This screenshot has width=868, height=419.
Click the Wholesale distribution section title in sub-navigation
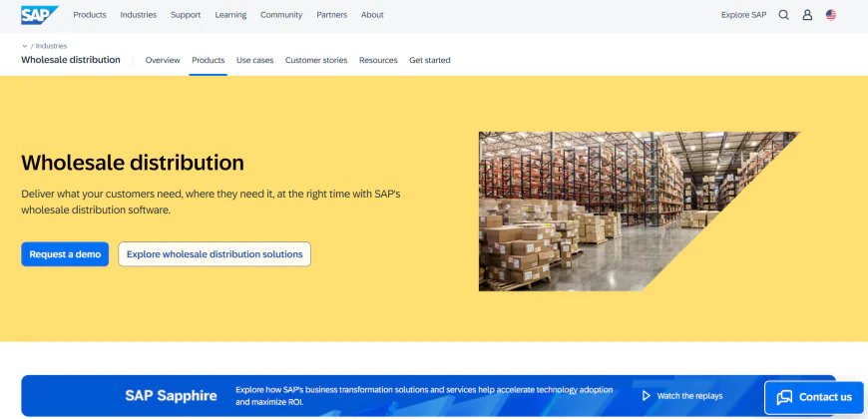[70, 60]
